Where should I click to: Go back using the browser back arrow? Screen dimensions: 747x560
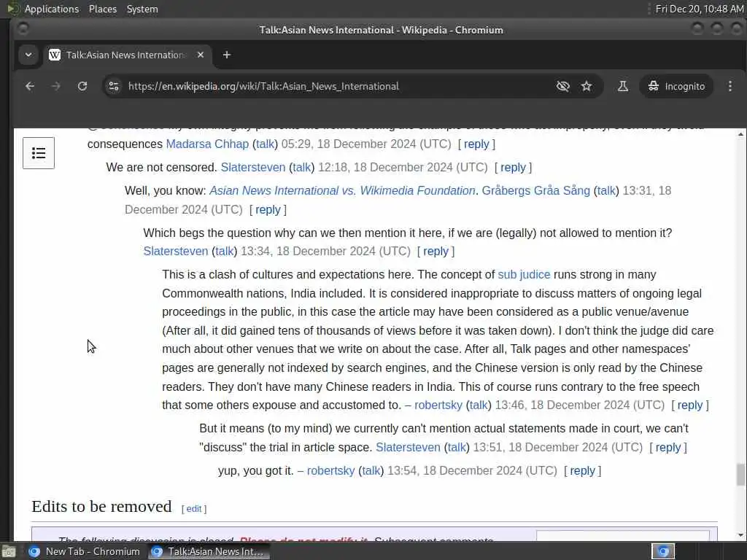click(x=29, y=86)
